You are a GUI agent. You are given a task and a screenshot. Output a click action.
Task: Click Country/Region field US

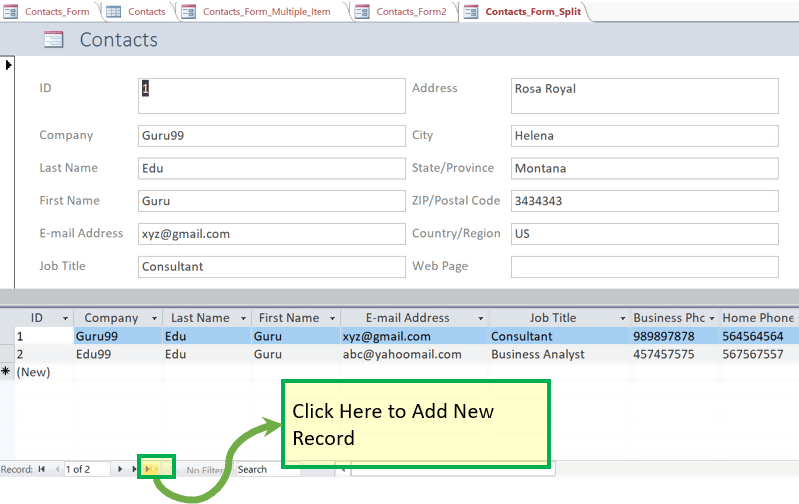point(645,234)
